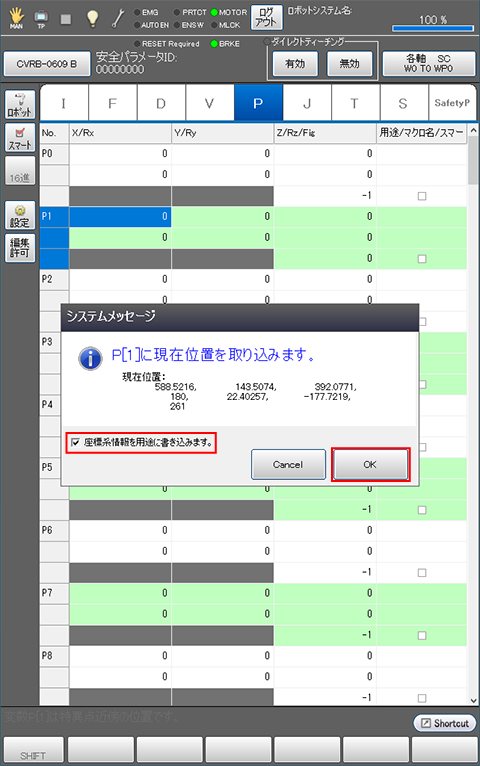Click the TP teach pendant icon

[x=41, y=19]
